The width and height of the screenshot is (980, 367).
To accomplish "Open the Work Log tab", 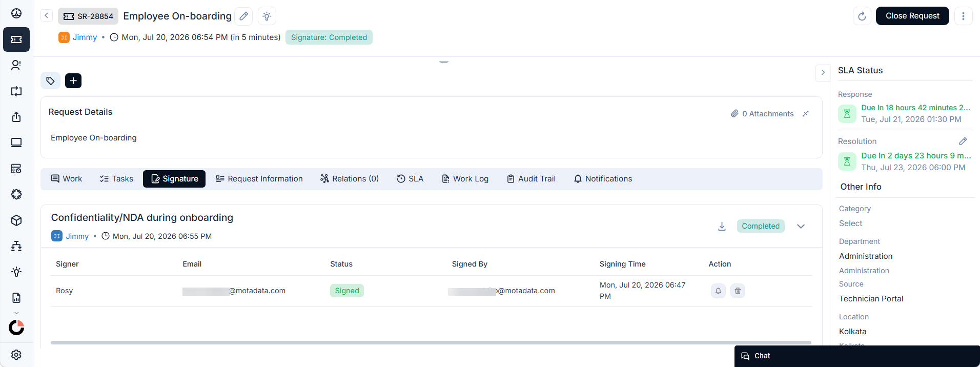I will [x=465, y=179].
